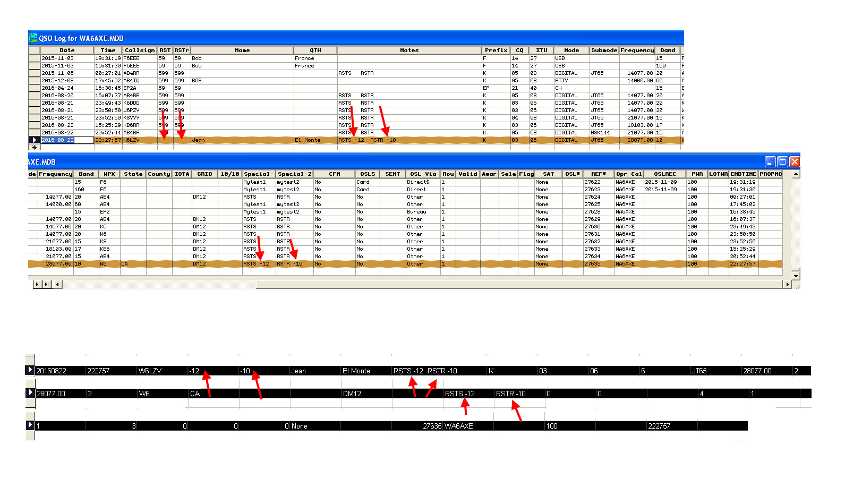The image size is (845, 504).
Task: Maximize the lower log window
Action: (x=782, y=162)
